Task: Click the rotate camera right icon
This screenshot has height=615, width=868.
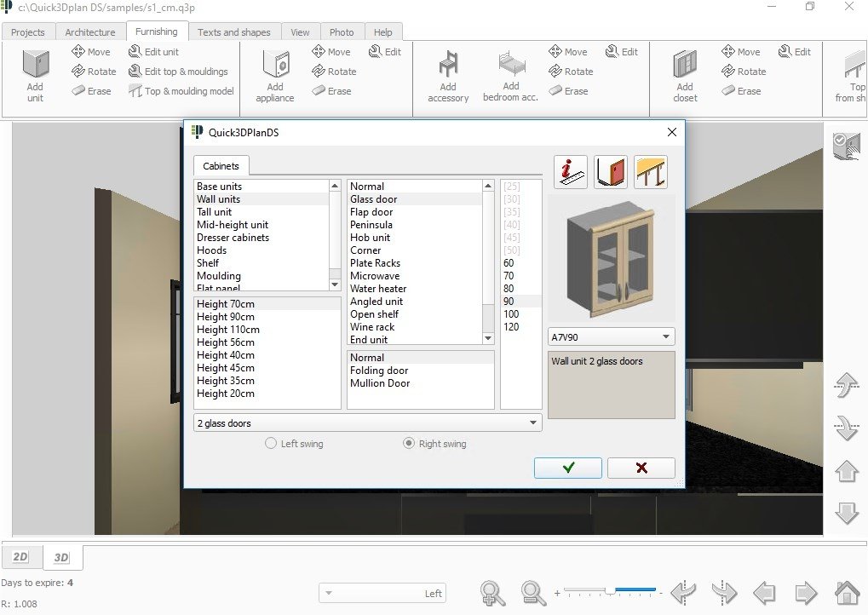Action: [724, 594]
